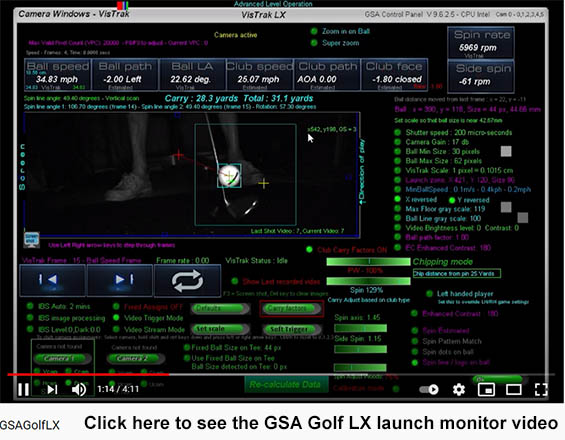Click gray swatch beside Ball Line gray scale

coord(523,218)
